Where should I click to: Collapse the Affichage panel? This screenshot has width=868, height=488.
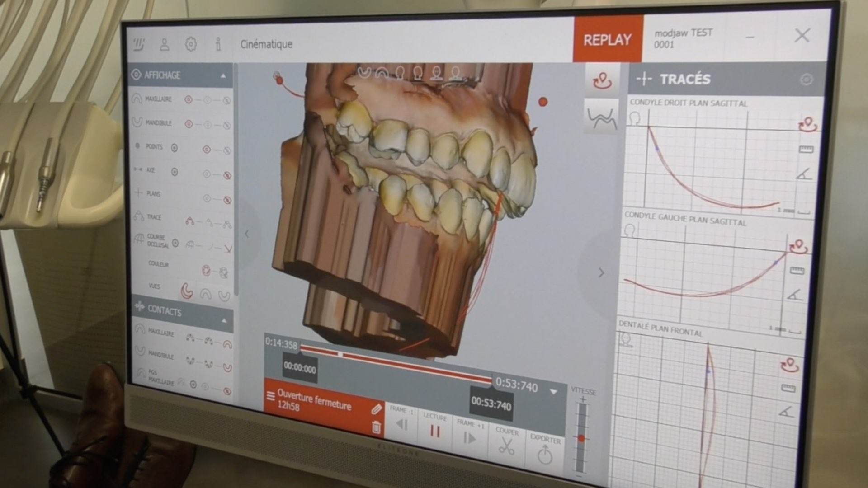pos(223,76)
